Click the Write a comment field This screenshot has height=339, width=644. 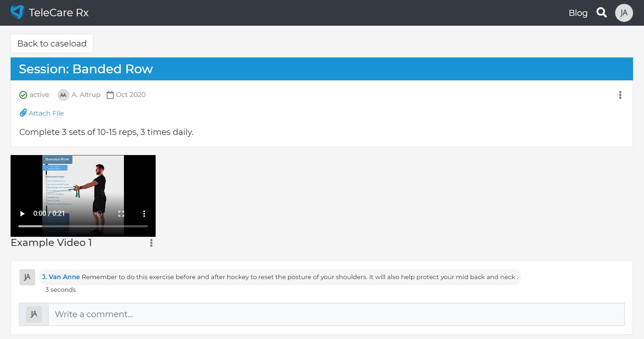[336, 314]
